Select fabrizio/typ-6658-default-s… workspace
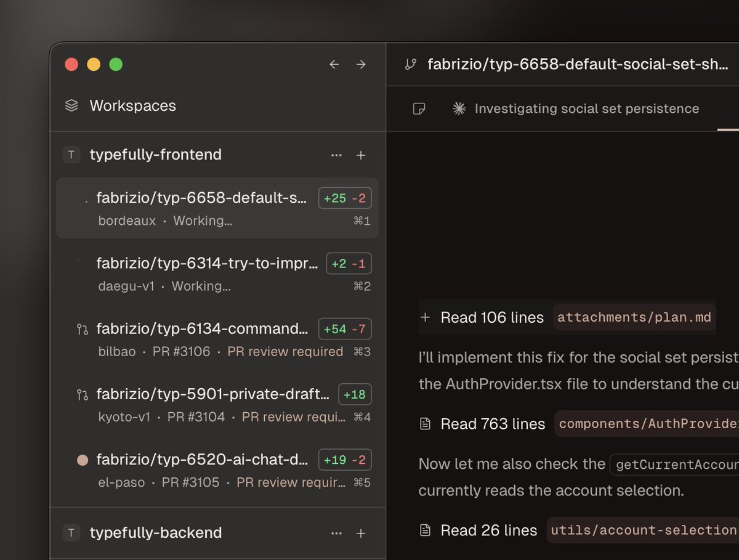The image size is (739, 560). (217, 208)
